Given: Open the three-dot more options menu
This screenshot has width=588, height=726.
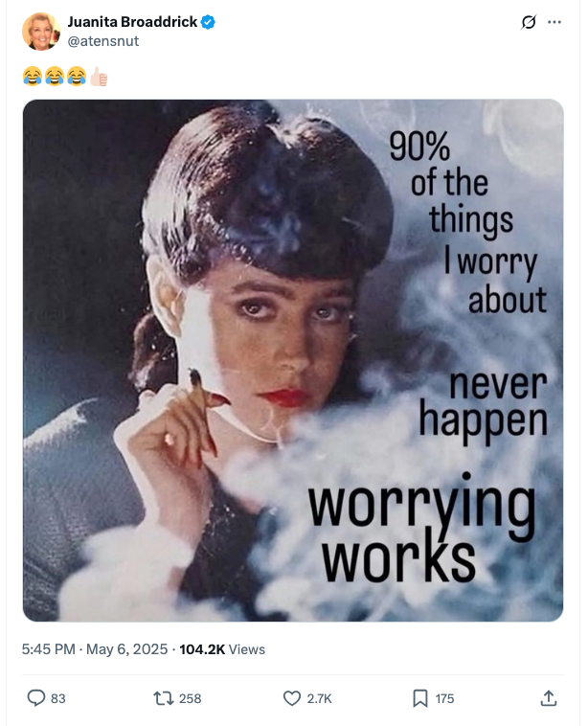Looking at the screenshot, I should [x=554, y=22].
